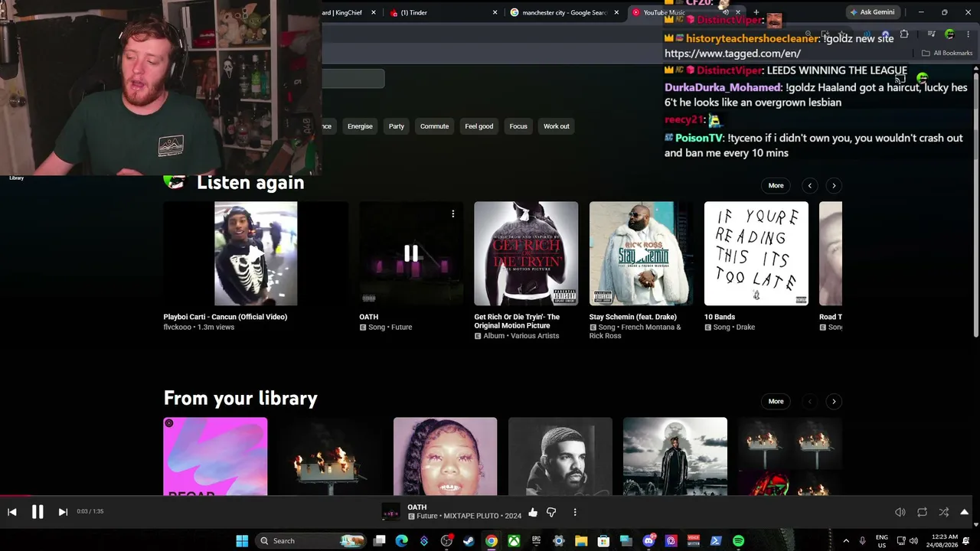Open More for From your library section
The height and width of the screenshot is (551, 980).
coord(776,402)
